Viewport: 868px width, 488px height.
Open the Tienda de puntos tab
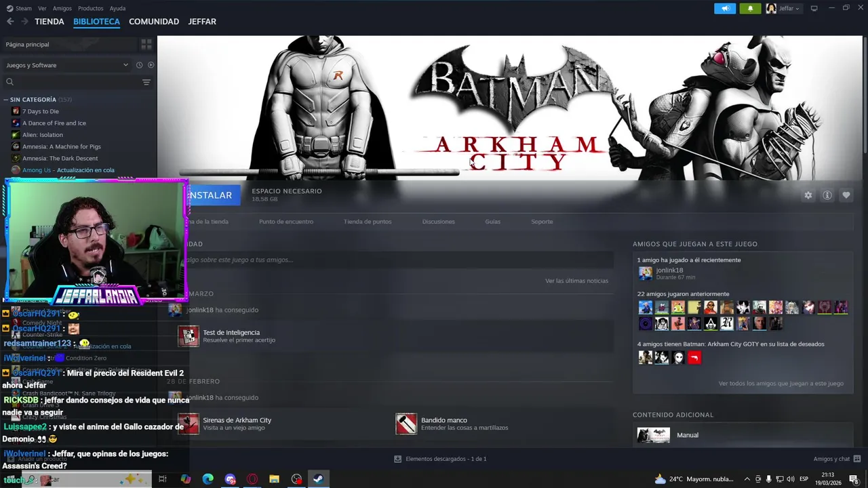click(x=368, y=222)
